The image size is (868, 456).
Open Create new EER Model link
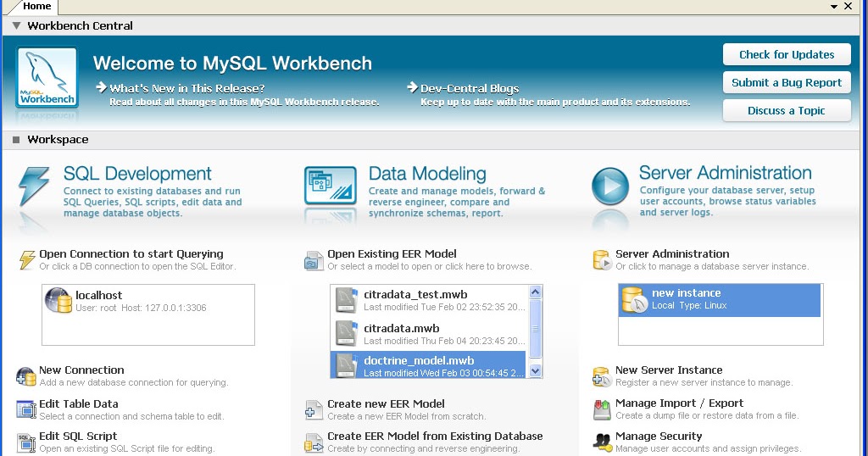pyautogui.click(x=386, y=403)
